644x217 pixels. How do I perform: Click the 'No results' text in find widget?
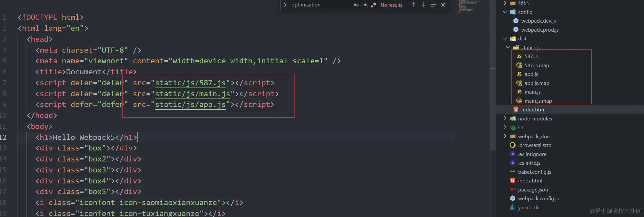point(391,5)
